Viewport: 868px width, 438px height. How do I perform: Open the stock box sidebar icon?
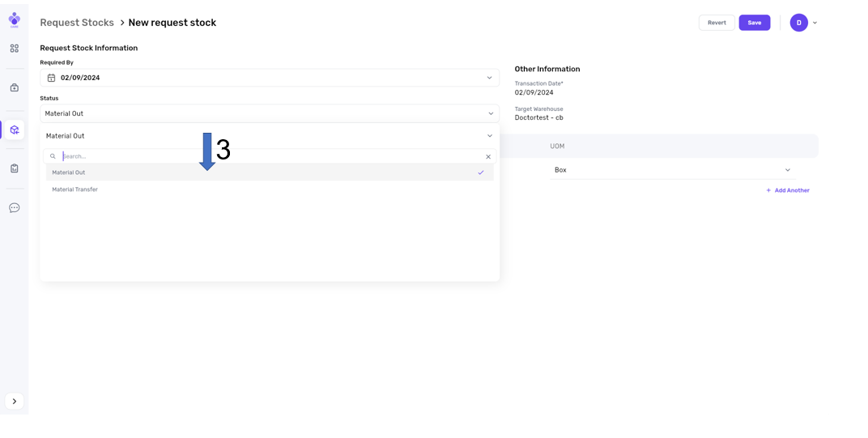[15, 130]
